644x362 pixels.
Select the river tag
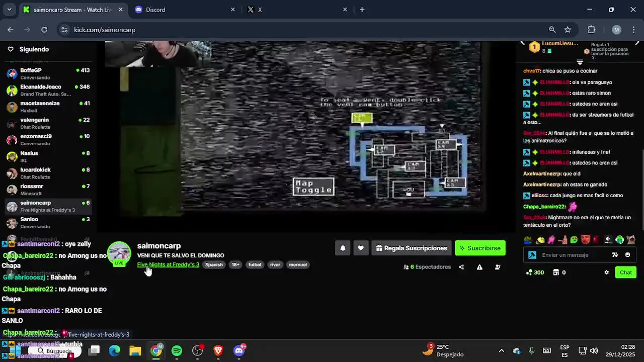click(x=275, y=264)
